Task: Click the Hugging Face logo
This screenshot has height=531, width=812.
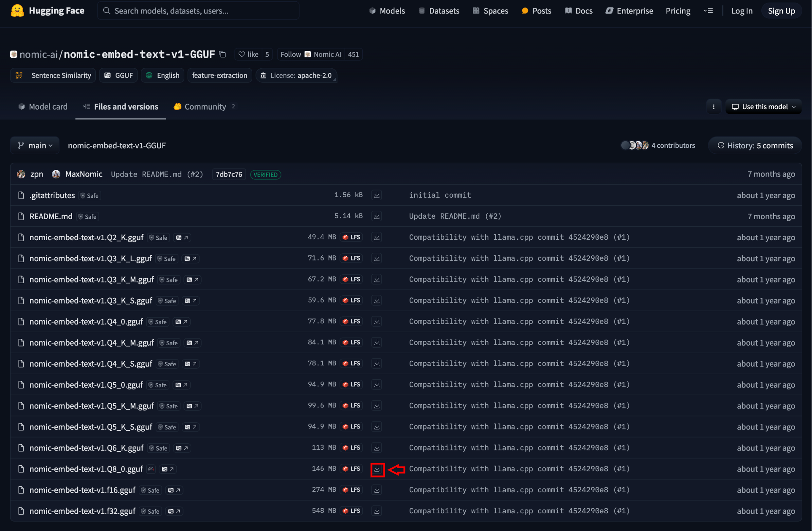Action: click(x=17, y=11)
